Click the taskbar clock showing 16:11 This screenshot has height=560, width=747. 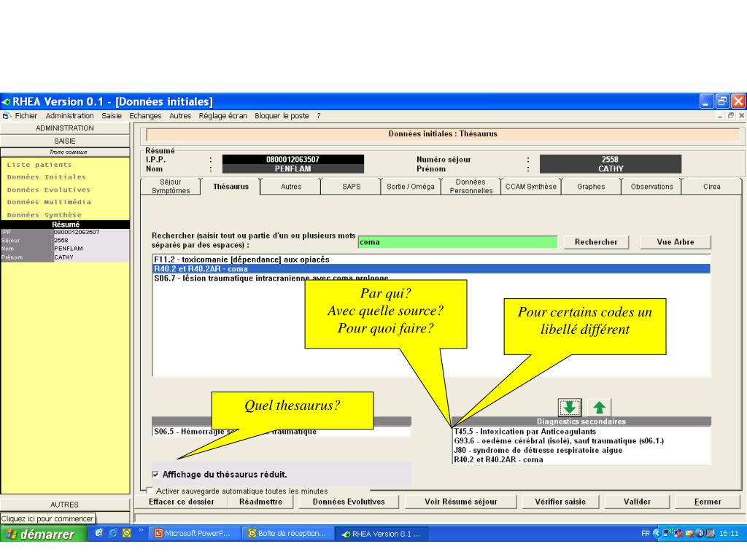(x=729, y=533)
